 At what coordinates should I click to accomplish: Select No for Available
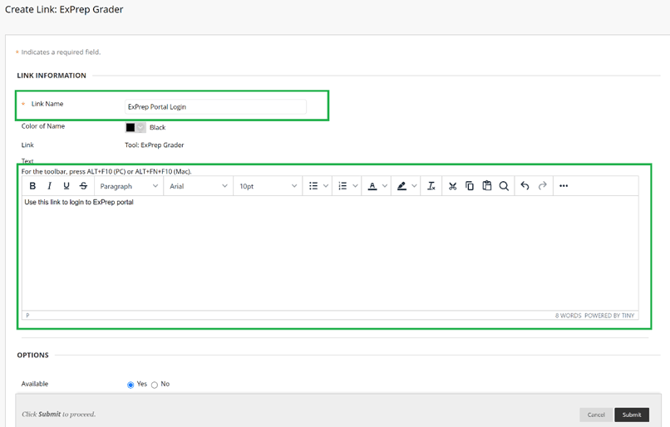pyautogui.click(x=154, y=385)
